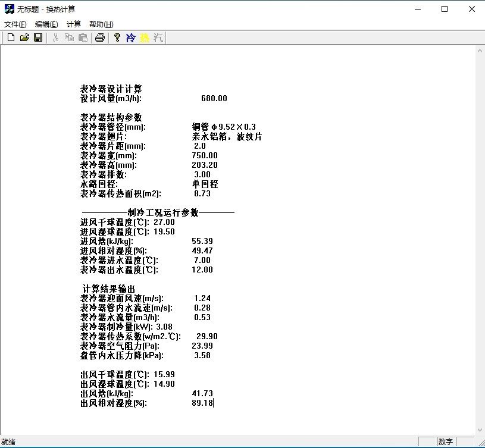
Task: Open the 帮助(H) menu
Action: 101,24
